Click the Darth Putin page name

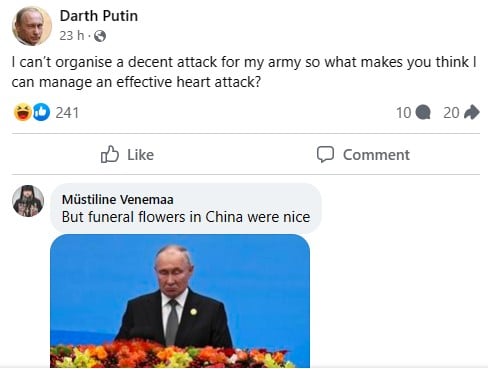coord(99,16)
